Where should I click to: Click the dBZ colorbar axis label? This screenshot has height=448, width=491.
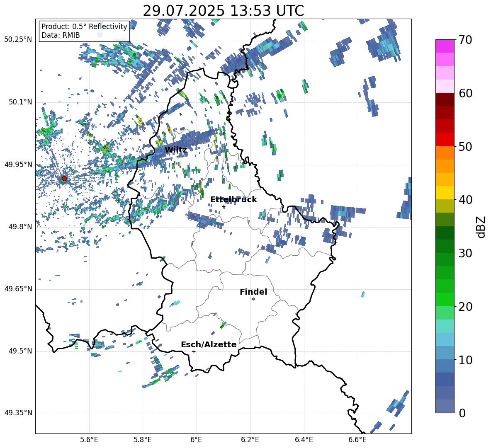[x=481, y=227]
